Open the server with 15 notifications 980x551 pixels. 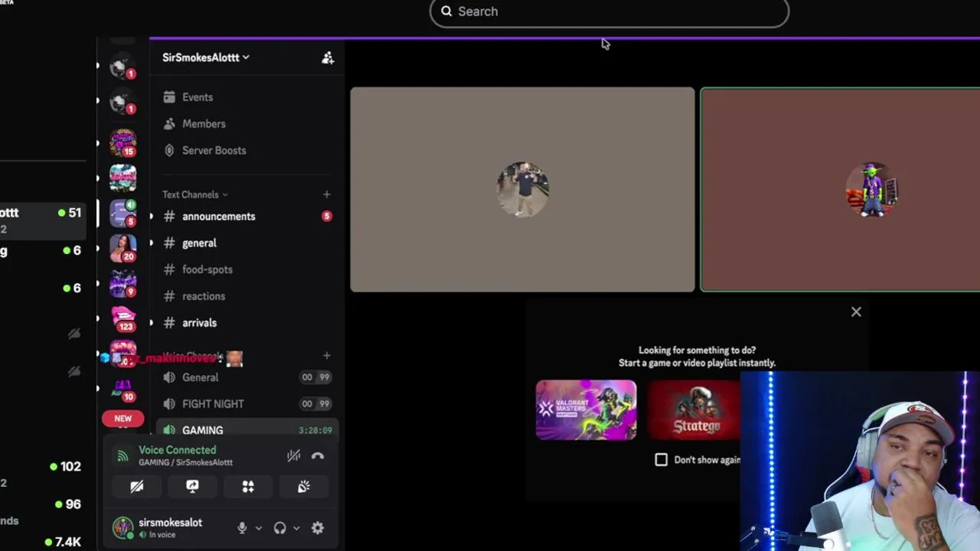122,142
